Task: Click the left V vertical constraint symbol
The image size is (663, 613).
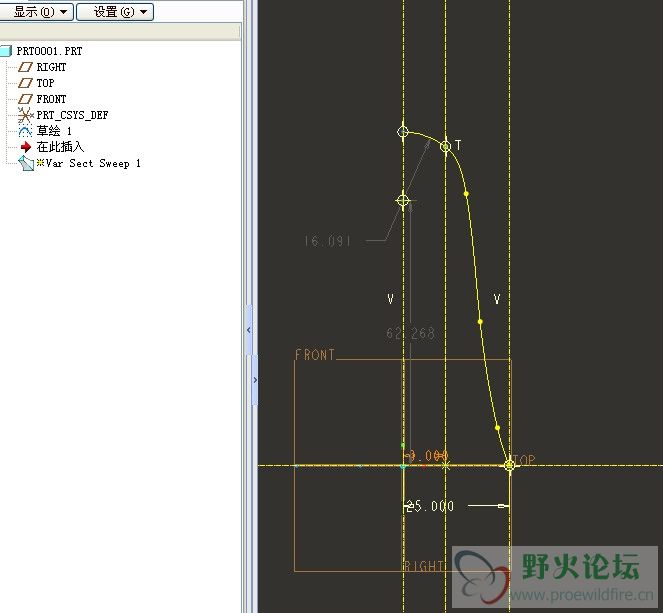Action: (x=390, y=299)
